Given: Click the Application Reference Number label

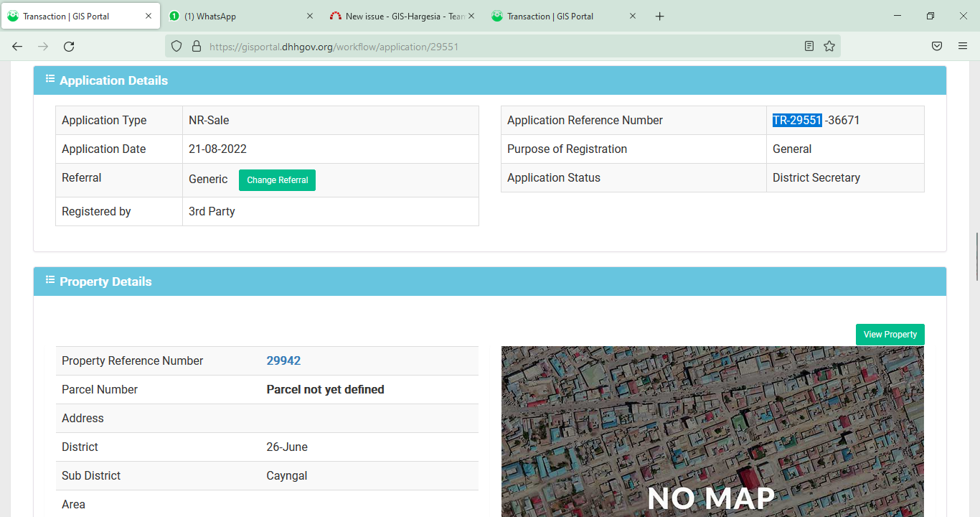Looking at the screenshot, I should pyautogui.click(x=585, y=121).
